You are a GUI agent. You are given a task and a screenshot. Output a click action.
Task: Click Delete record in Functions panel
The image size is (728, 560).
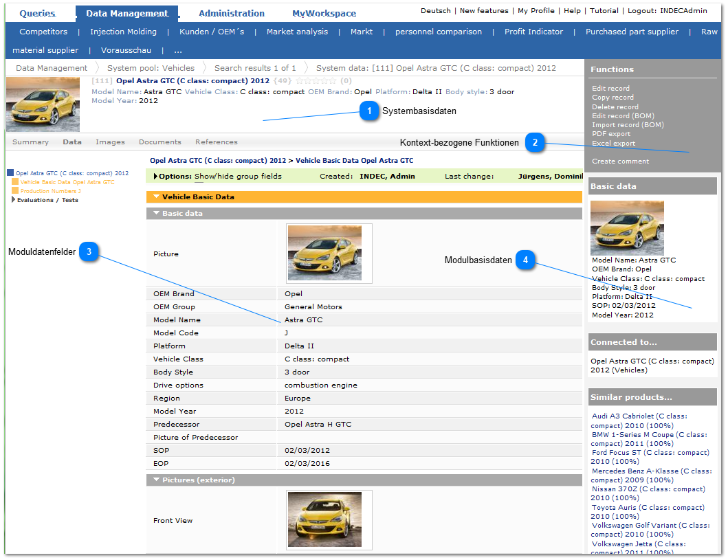[x=615, y=107]
